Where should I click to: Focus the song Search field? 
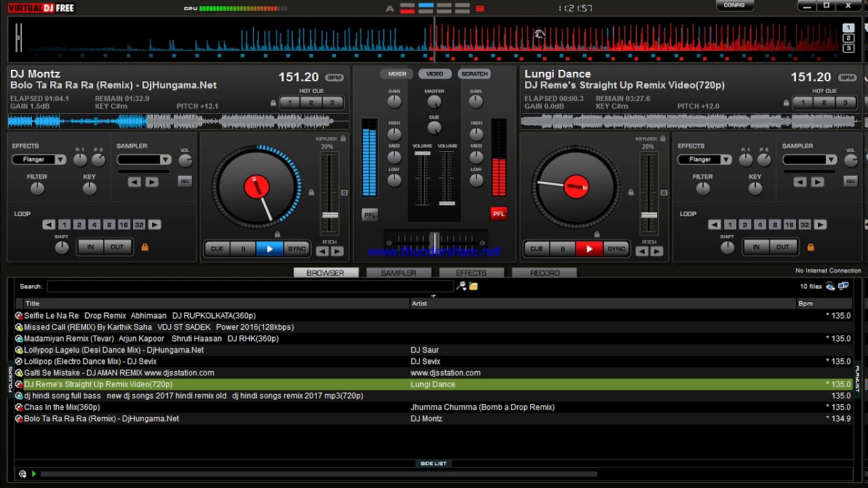250,287
